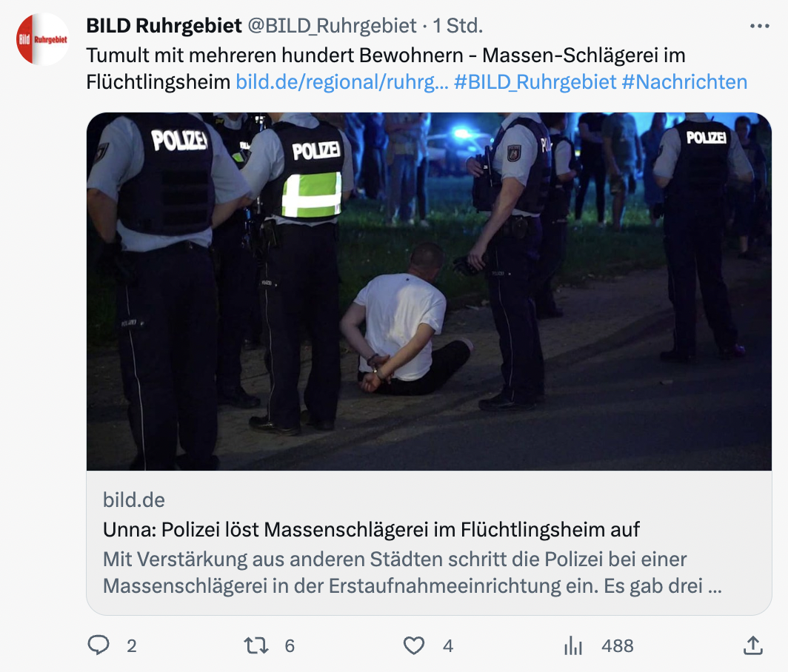
Task: Open the headline Unna: Polizei löst Massenschlägerei
Action: click(371, 530)
